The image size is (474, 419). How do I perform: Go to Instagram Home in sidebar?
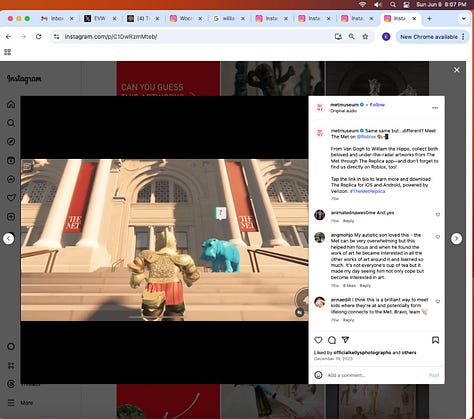[11, 104]
